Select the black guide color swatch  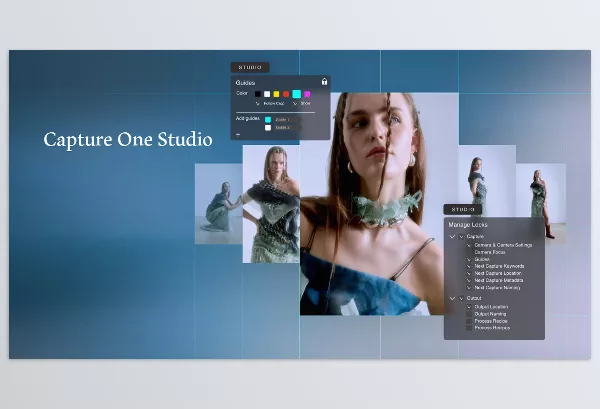[258, 94]
